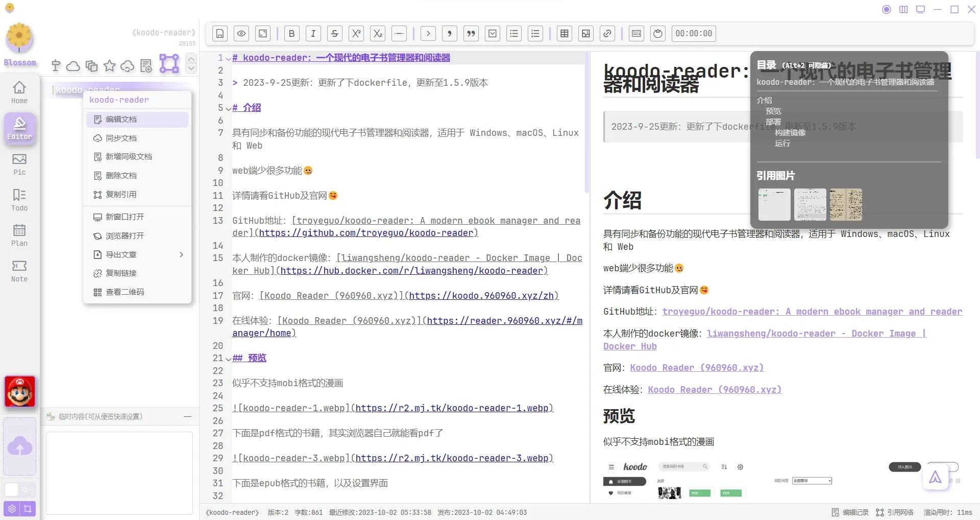980x520 pixels.
Task: Open the first referenced image thumbnail
Action: pyautogui.click(x=774, y=205)
